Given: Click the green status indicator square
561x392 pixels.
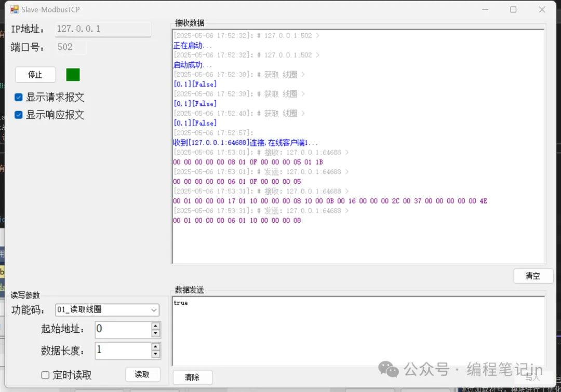Looking at the screenshot, I should click(73, 75).
